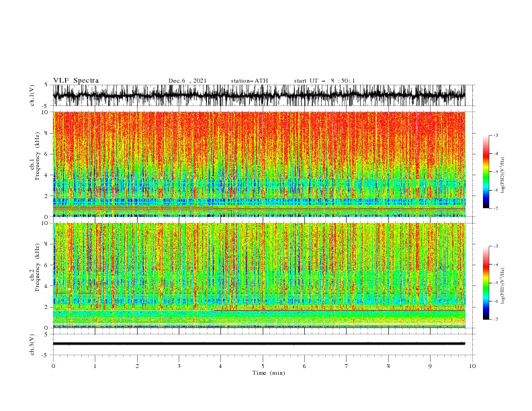Image resolution: width=532 pixels, height=411 pixels.
Task: Click inside the ch.1 spectrogram plot
Action: [259, 164]
